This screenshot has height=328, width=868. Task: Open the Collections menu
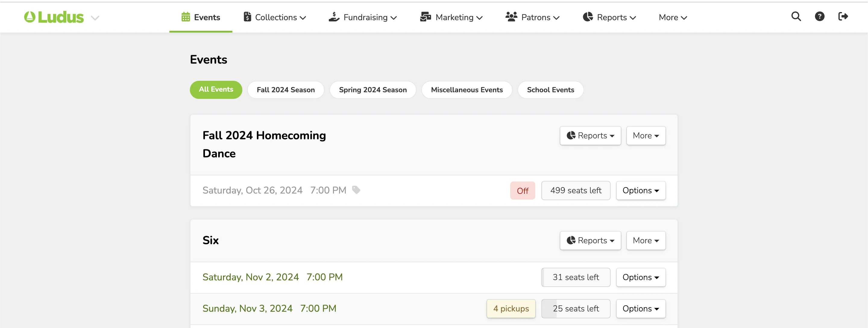tap(275, 17)
